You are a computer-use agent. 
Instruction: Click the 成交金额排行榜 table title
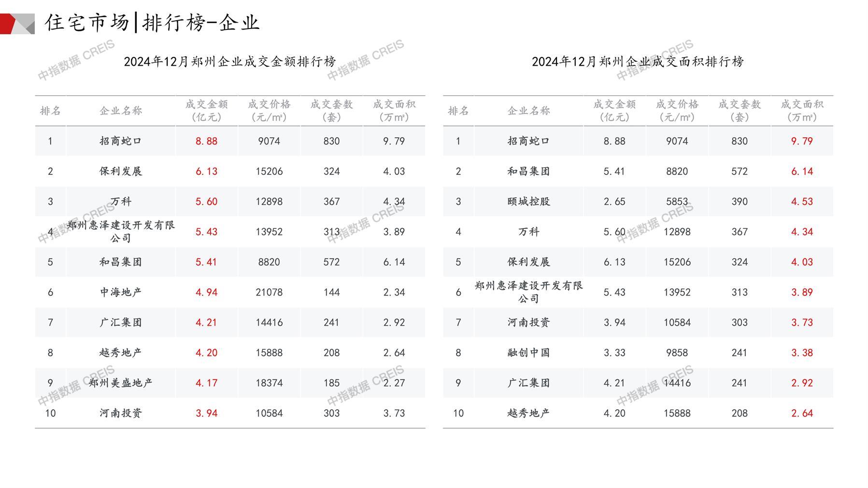[229, 62]
